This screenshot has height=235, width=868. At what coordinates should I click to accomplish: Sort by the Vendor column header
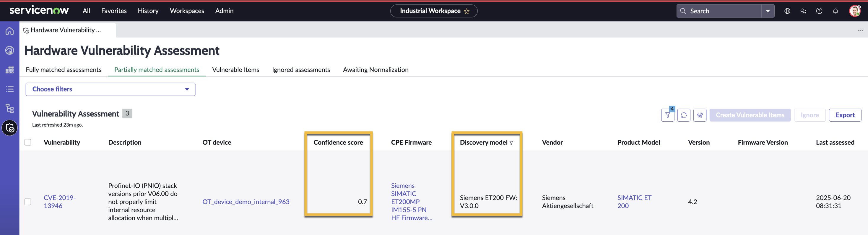[552, 142]
